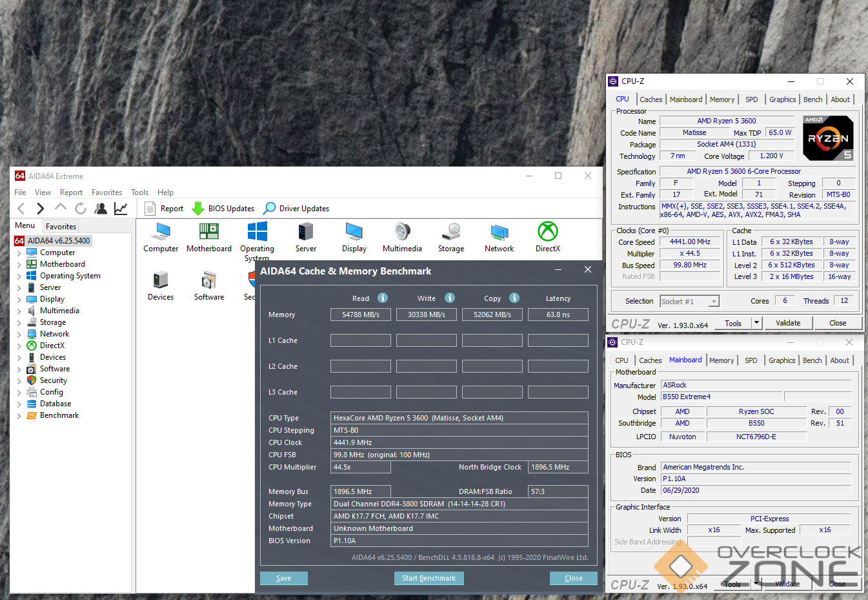Open Driver Updates in toolbar

coord(296,208)
